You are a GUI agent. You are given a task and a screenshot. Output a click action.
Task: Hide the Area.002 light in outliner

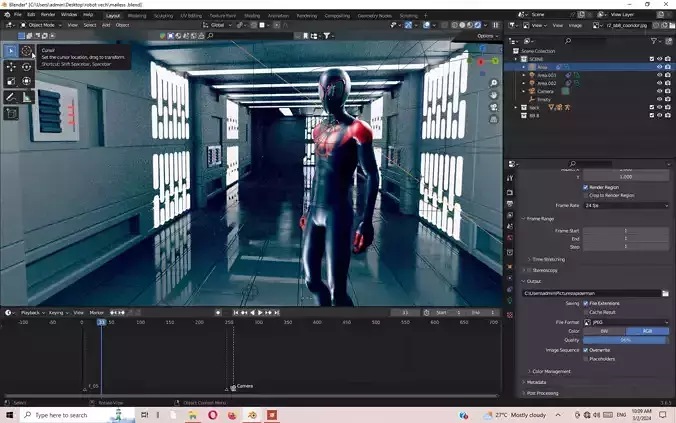[659, 83]
